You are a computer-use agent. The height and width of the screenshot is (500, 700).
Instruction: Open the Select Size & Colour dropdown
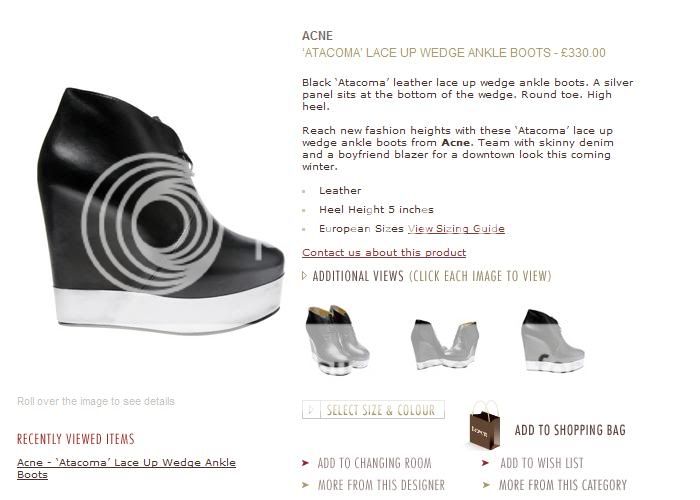[x=373, y=410]
